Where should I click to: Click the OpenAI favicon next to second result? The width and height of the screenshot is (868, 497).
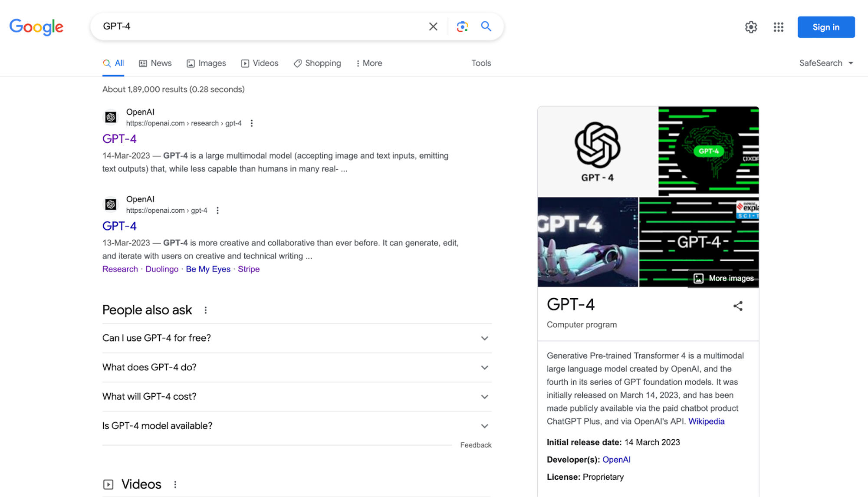(x=110, y=204)
